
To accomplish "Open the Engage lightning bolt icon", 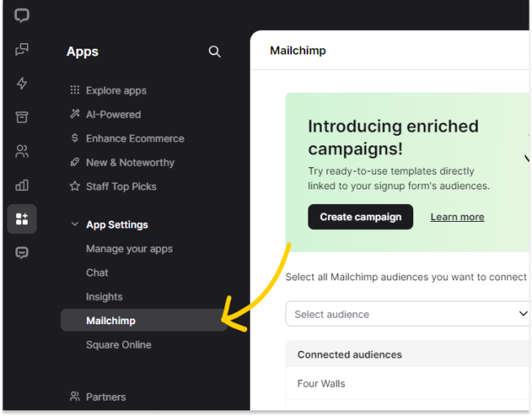I will click(22, 84).
